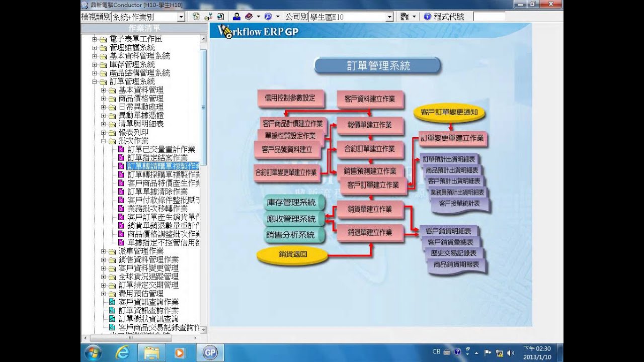Click the 報價單建立作業 flowchart button

[x=369, y=125]
